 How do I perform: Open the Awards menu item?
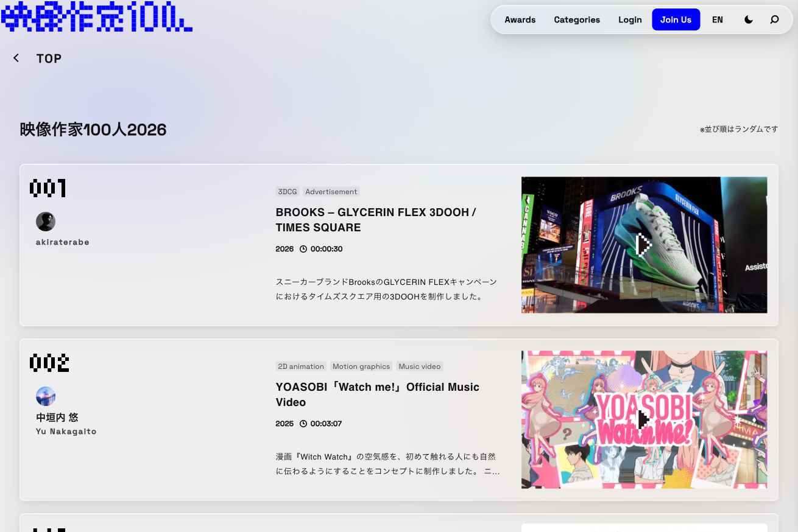520,19
